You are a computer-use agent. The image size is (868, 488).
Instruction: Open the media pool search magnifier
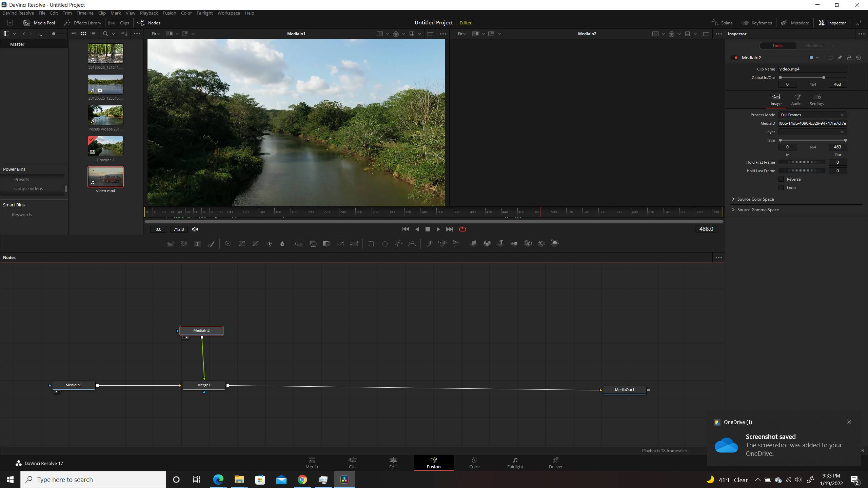105,34
